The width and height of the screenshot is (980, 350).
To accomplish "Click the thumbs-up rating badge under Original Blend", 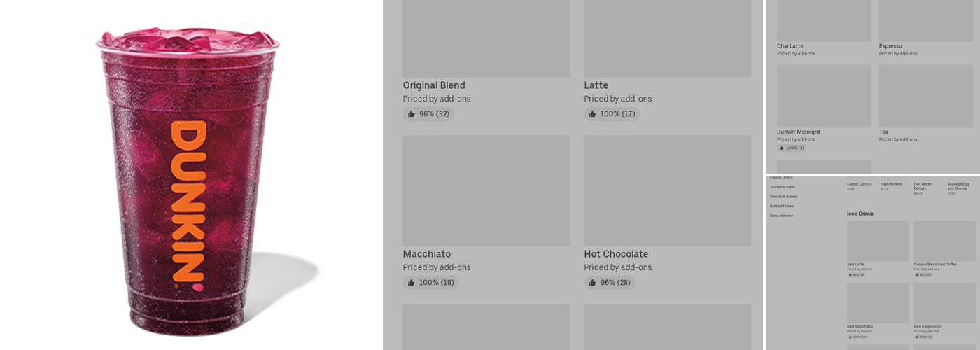I will pyautogui.click(x=428, y=114).
